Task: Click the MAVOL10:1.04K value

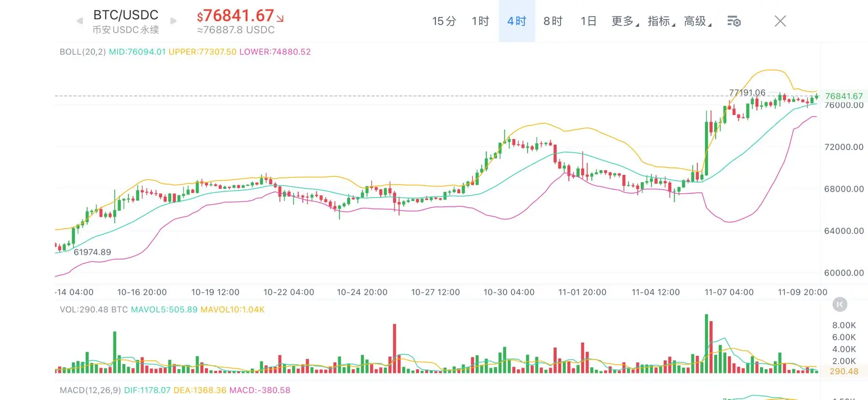Action: tap(233, 310)
